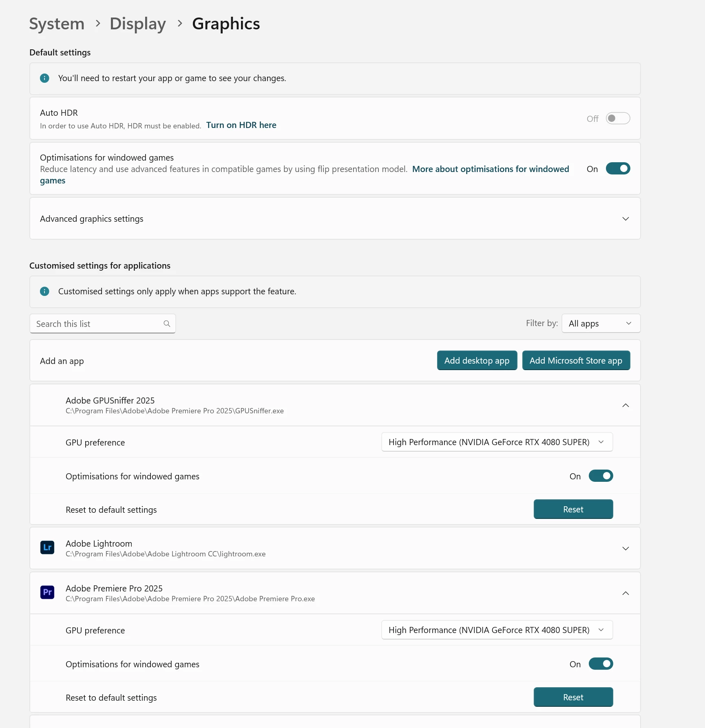Open the Filter by All apps dropdown
The height and width of the screenshot is (728, 705).
click(601, 324)
